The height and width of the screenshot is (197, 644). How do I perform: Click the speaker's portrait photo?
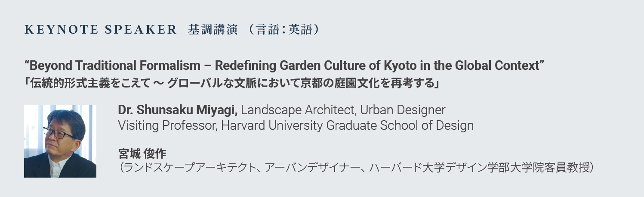pyautogui.click(x=60, y=141)
